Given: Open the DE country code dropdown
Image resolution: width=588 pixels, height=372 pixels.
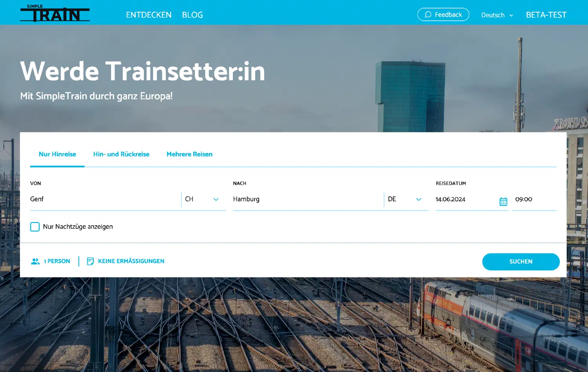Looking at the screenshot, I should click(x=419, y=199).
